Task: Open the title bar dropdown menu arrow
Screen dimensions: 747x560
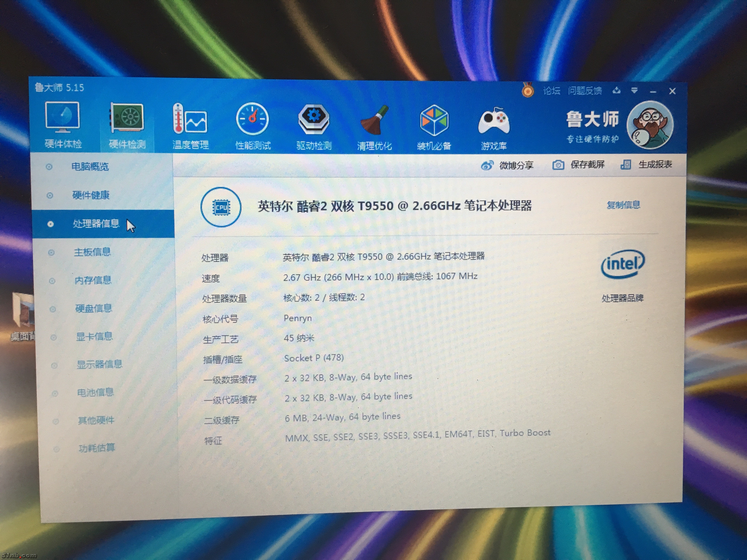Action: [x=634, y=91]
